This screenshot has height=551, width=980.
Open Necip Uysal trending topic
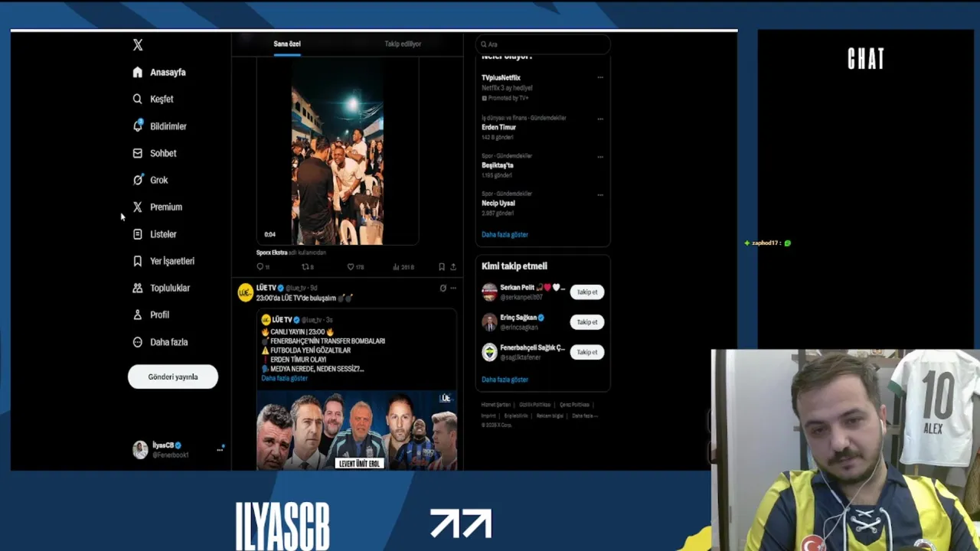[498, 203]
